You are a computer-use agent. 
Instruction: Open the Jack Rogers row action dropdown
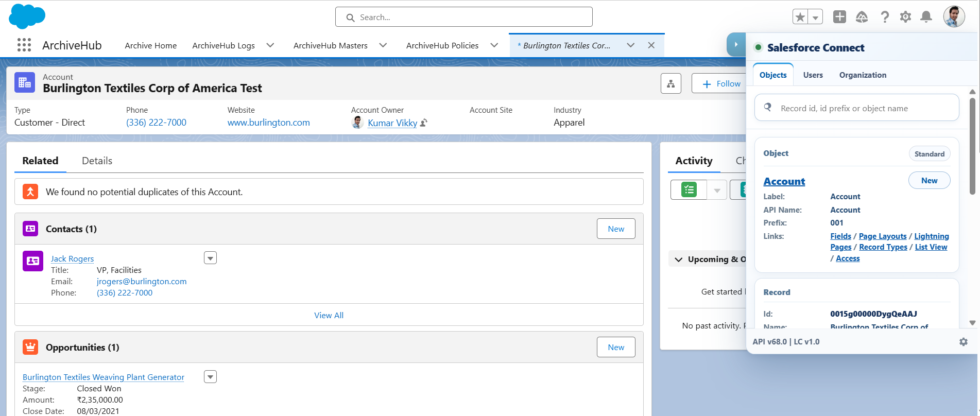pos(210,258)
